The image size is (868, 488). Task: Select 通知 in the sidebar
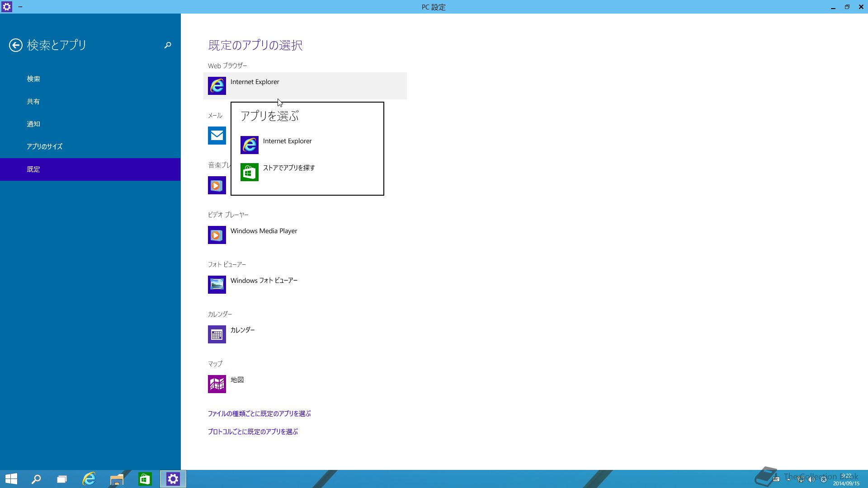(x=33, y=124)
